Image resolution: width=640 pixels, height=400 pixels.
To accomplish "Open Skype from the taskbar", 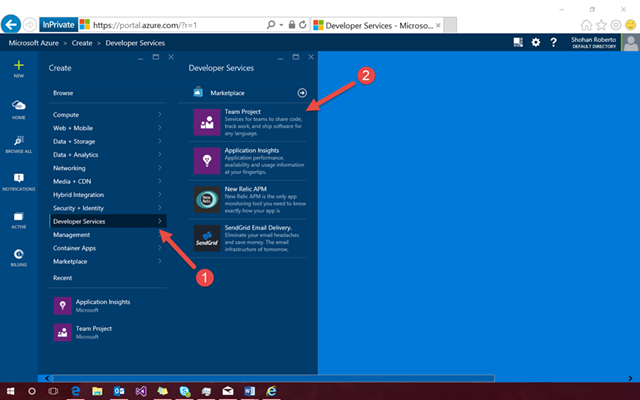I will click(x=184, y=391).
